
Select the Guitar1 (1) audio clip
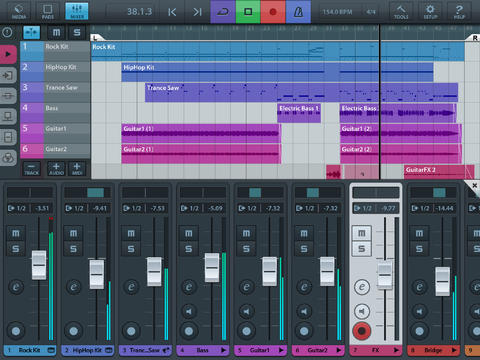(x=201, y=133)
